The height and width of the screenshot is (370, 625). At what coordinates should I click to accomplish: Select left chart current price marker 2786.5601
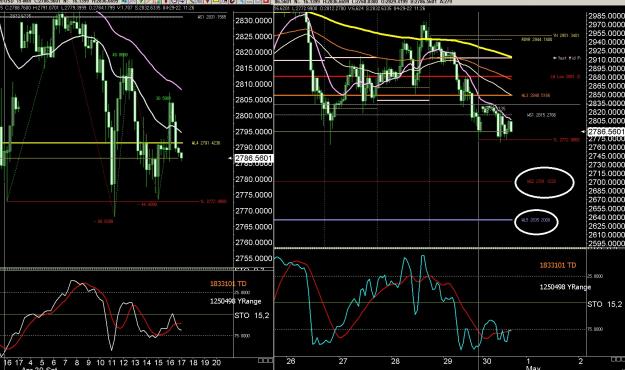[254, 158]
